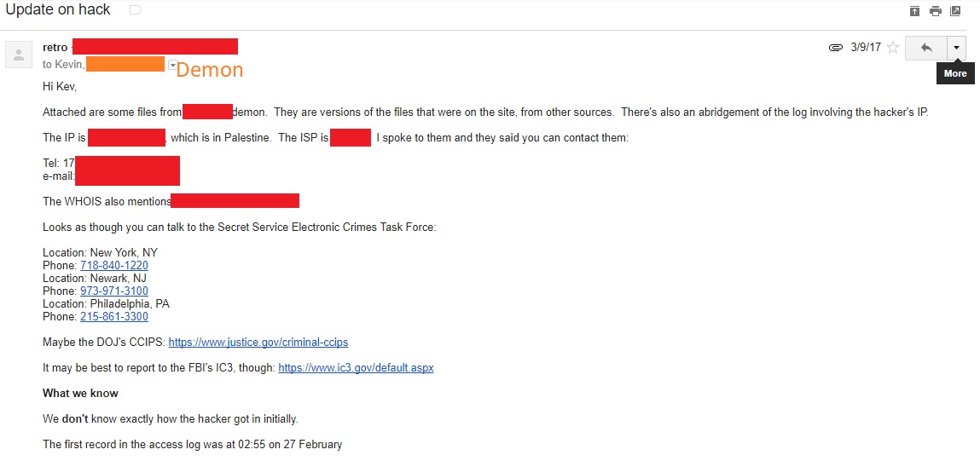Open Philadelphia phone link 215-861-3300

[x=114, y=317]
